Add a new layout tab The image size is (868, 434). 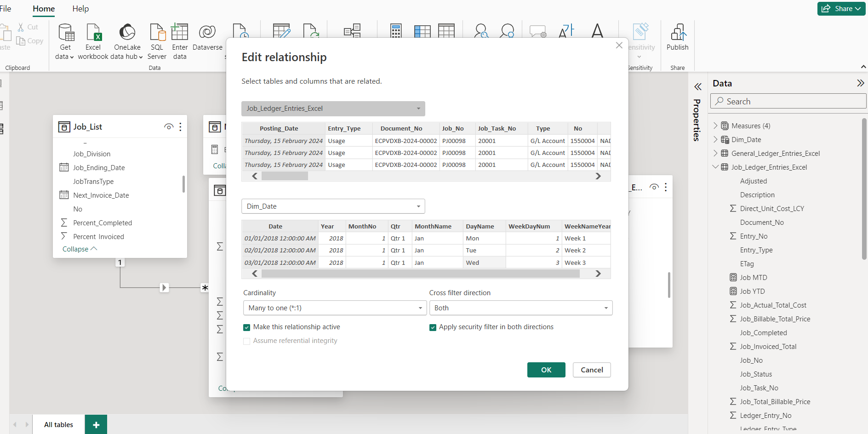tap(96, 425)
